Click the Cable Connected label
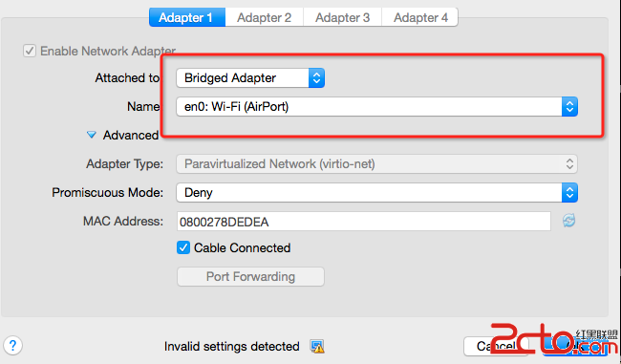 [x=243, y=248]
